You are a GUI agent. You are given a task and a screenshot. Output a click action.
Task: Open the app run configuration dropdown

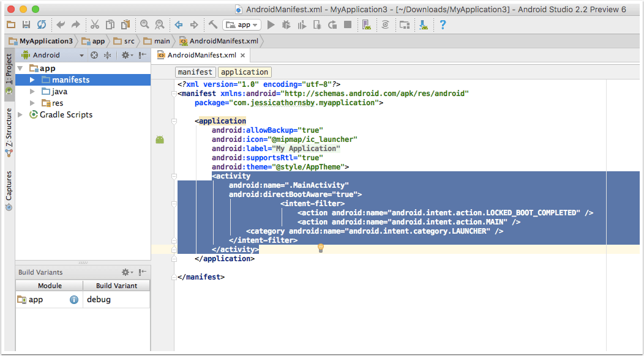tap(241, 24)
